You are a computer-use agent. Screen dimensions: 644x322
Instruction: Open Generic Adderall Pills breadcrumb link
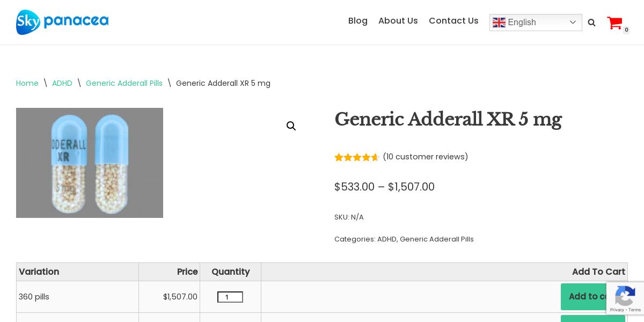click(124, 83)
